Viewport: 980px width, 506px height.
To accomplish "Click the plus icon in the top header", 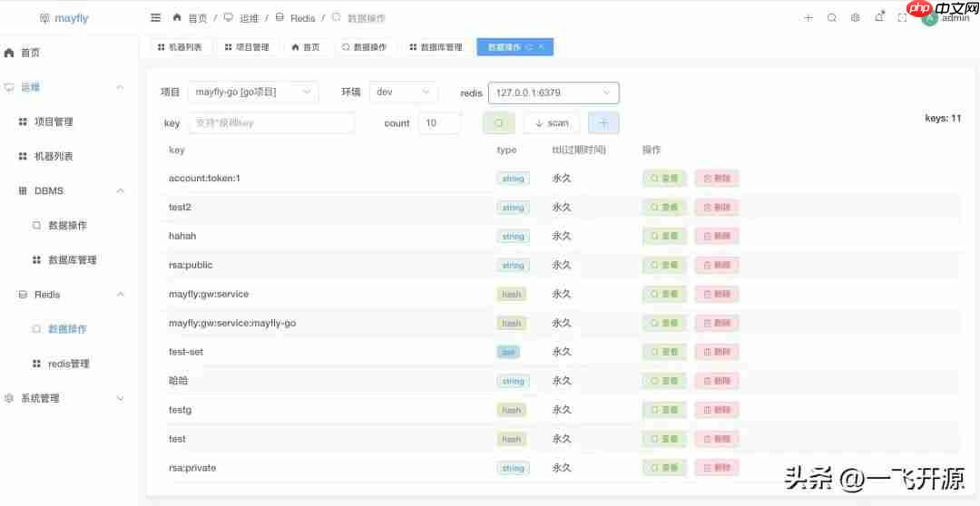I will pos(808,18).
